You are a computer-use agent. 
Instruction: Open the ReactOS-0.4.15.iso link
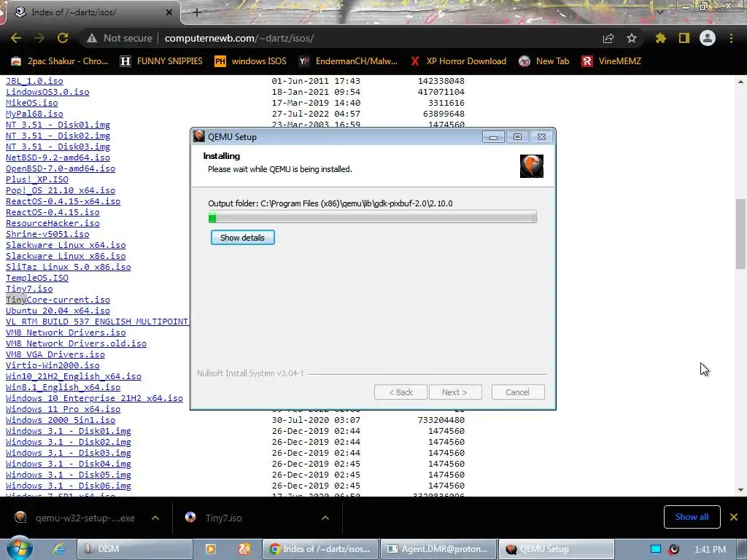coord(53,212)
